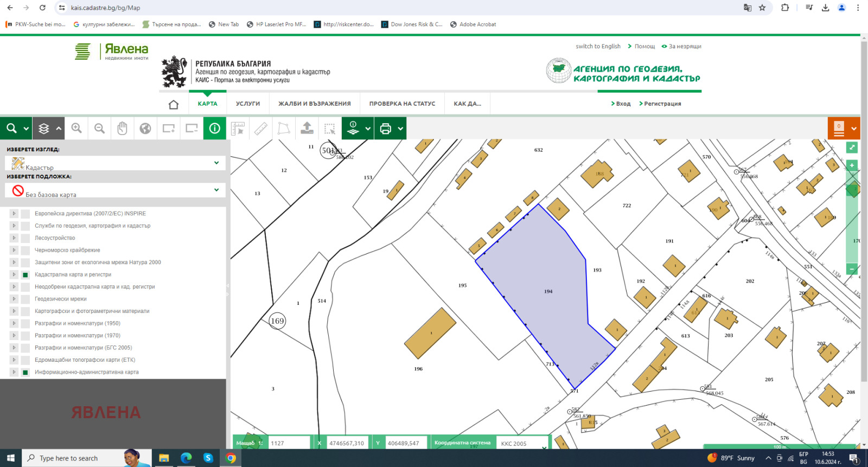
Task: Select the polygon area measurement tool
Action: pyautogui.click(x=284, y=129)
